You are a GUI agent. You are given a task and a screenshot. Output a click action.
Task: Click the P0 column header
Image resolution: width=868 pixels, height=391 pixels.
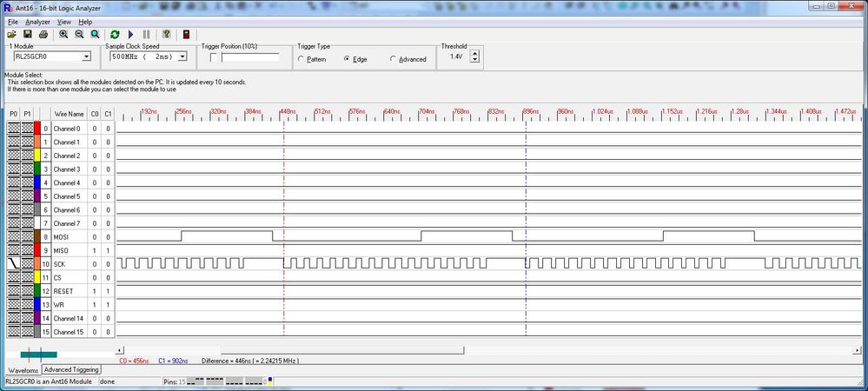coord(14,114)
